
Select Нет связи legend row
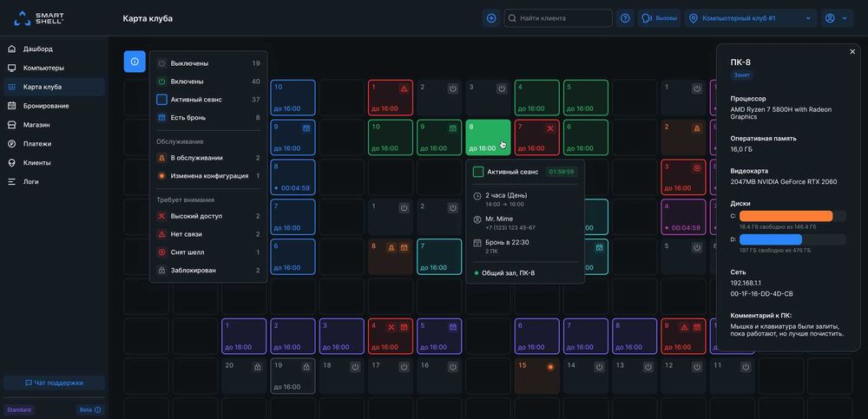coord(208,234)
